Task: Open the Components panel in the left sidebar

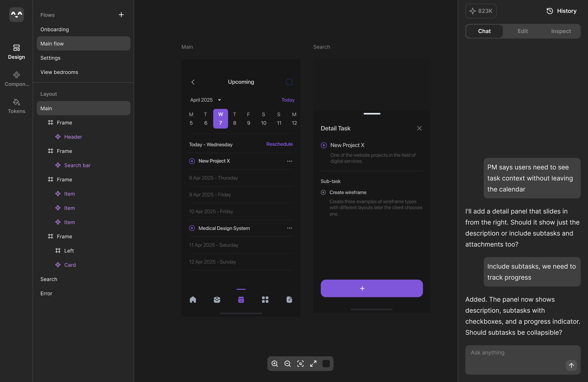Action: [x=16, y=79]
